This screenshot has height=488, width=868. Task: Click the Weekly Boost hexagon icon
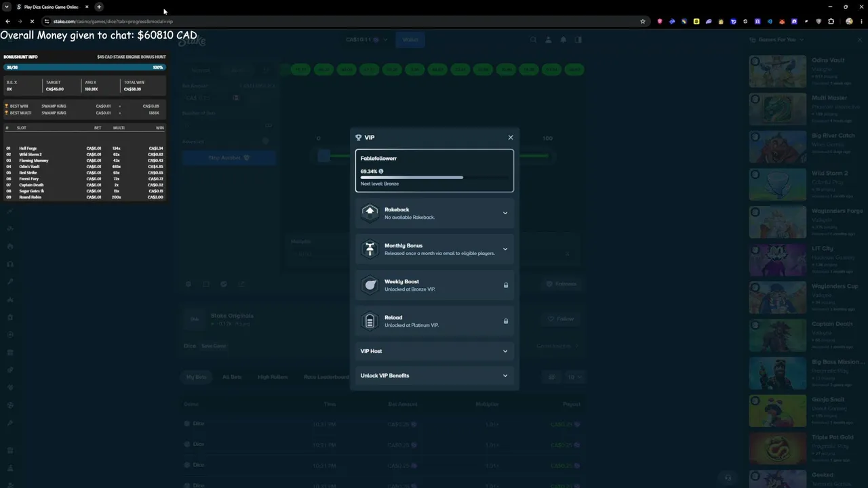click(x=370, y=285)
